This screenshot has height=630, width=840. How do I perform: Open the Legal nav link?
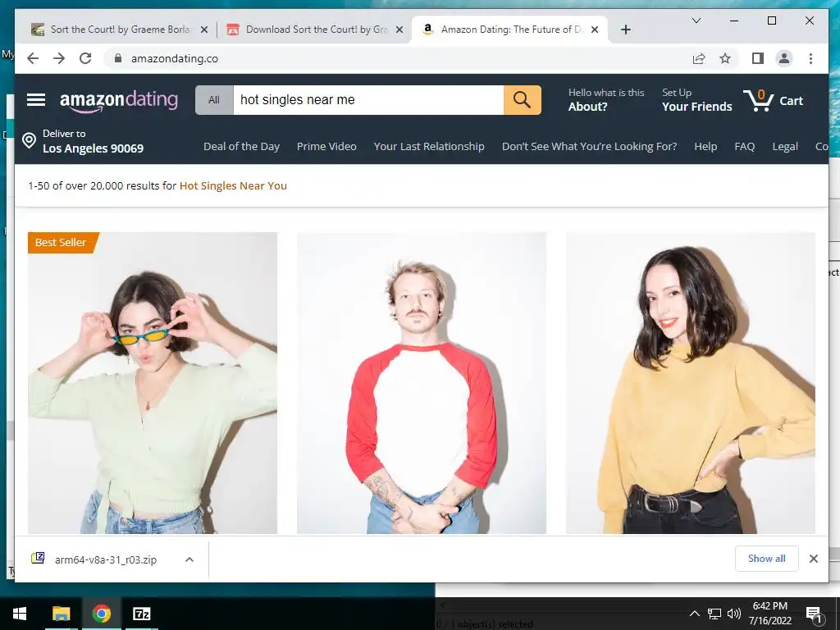click(x=785, y=146)
